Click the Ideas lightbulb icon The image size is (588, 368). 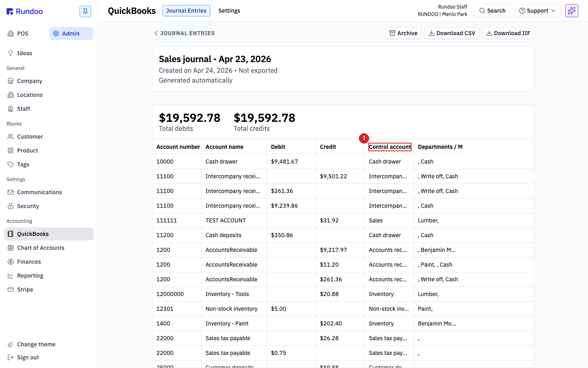pos(11,53)
